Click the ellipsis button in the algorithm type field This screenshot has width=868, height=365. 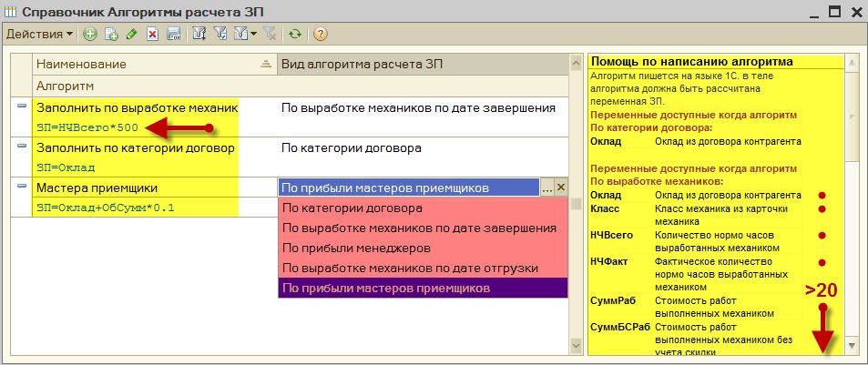[x=546, y=187]
